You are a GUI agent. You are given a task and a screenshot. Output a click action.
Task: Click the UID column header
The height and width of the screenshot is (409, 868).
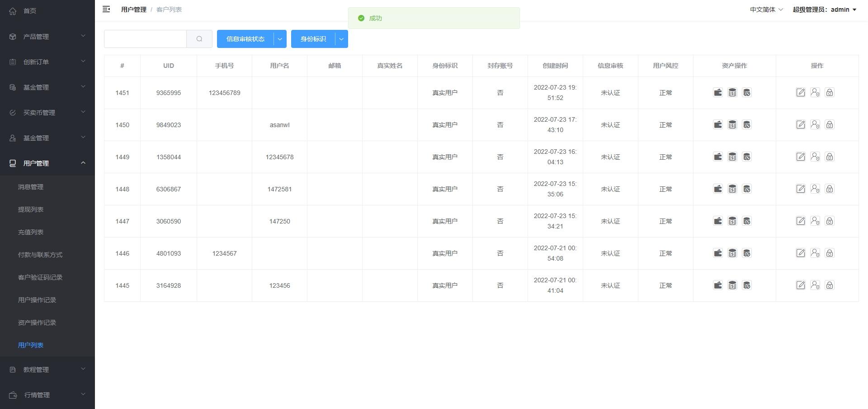169,66
